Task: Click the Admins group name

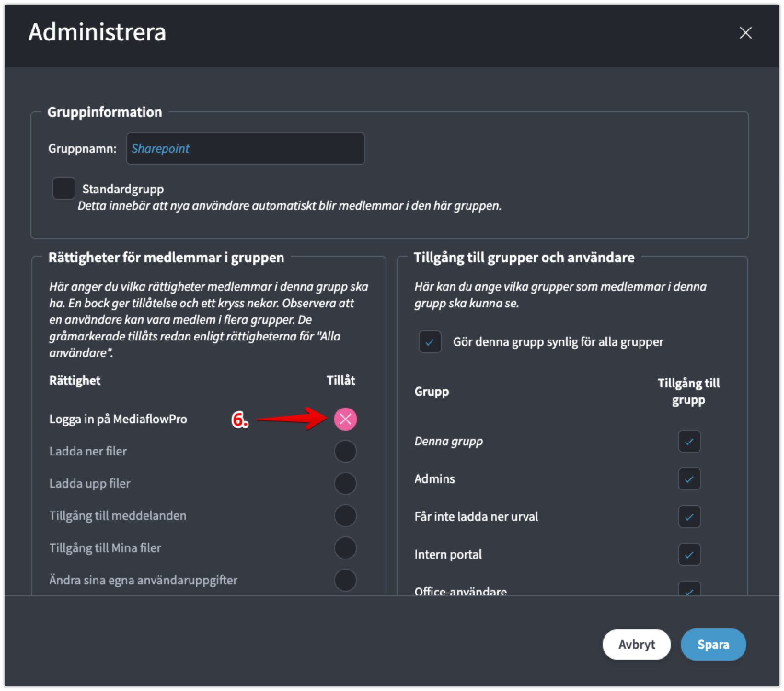Action: 434,479
